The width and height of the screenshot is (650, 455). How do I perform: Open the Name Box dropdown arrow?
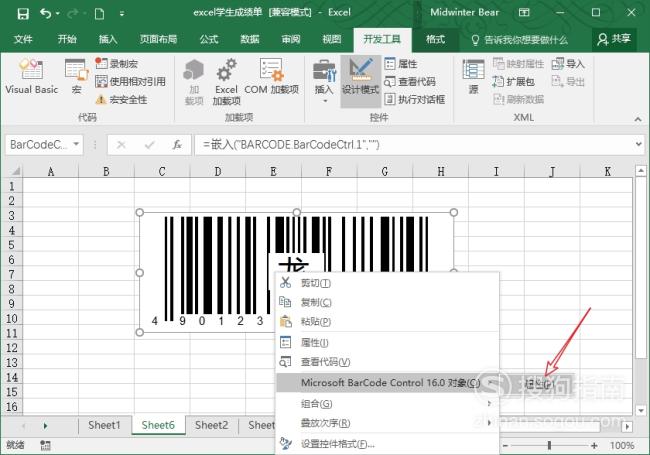click(76, 144)
